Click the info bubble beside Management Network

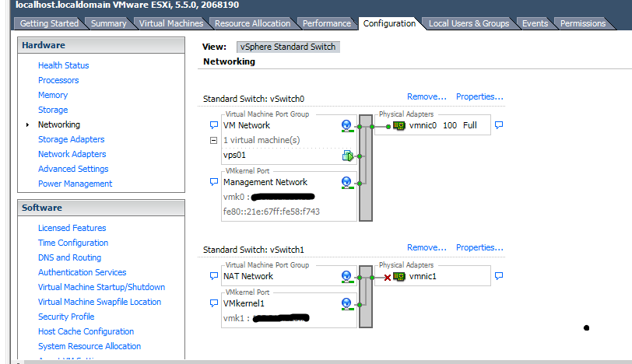click(214, 182)
